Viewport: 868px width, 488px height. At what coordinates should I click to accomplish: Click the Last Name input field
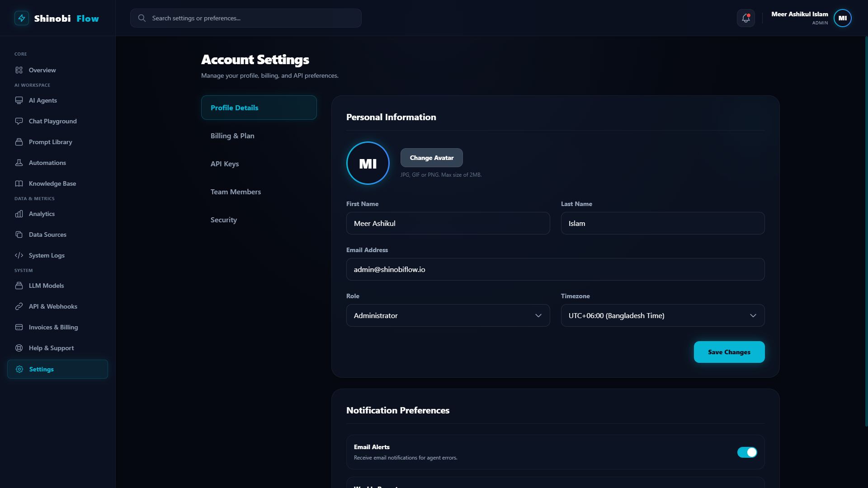(x=663, y=223)
